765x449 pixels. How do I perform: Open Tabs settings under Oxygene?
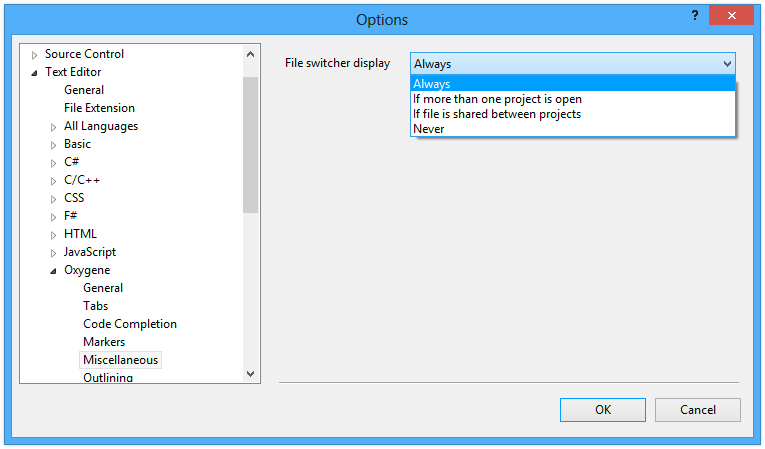point(96,306)
